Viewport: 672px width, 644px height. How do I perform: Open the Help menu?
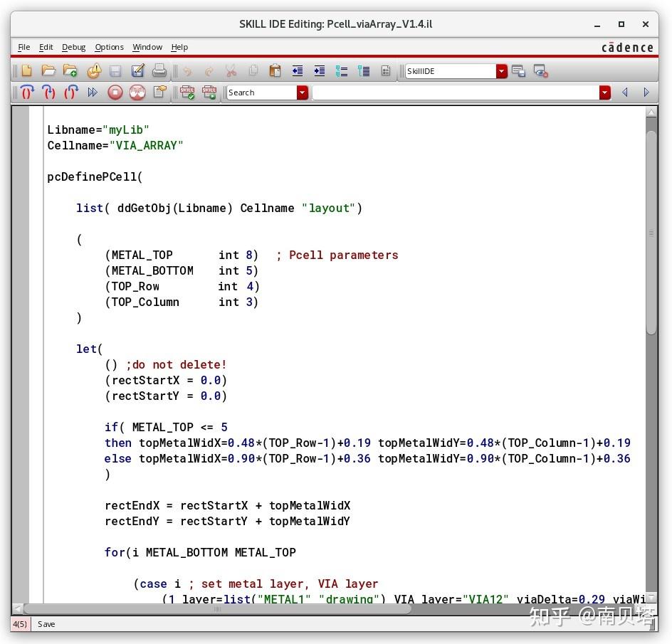[x=179, y=47]
